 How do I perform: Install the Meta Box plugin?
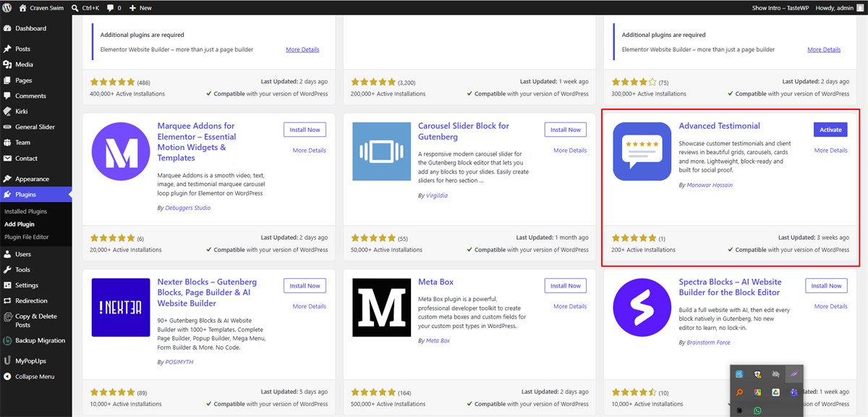click(x=566, y=286)
